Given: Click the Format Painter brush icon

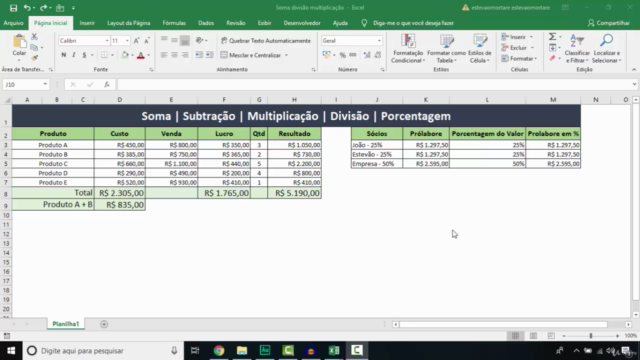Looking at the screenshot, I should (x=34, y=58).
